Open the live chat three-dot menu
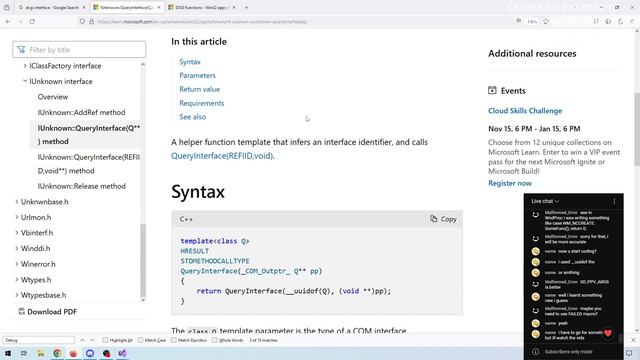 pos(614,201)
